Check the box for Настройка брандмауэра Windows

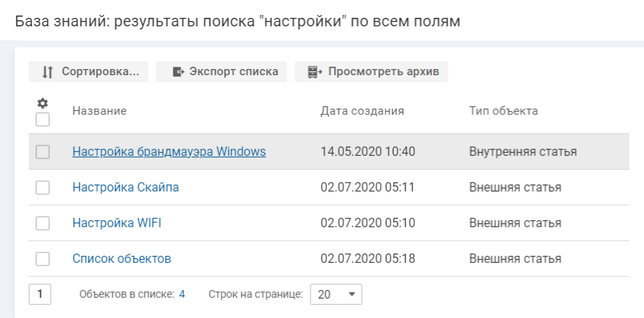tap(43, 152)
